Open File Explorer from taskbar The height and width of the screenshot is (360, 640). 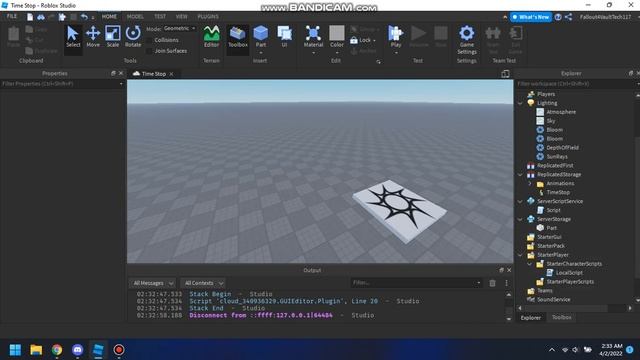pos(36,350)
